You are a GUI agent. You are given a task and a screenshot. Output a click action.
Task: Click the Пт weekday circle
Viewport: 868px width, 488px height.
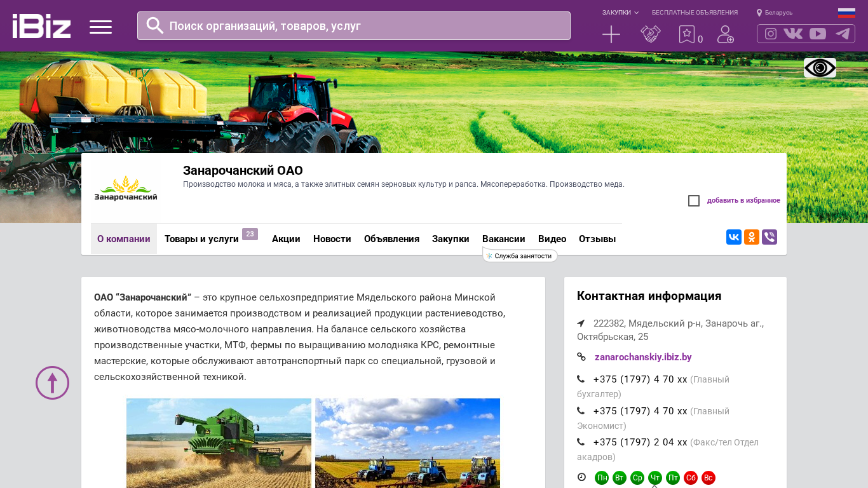click(673, 478)
